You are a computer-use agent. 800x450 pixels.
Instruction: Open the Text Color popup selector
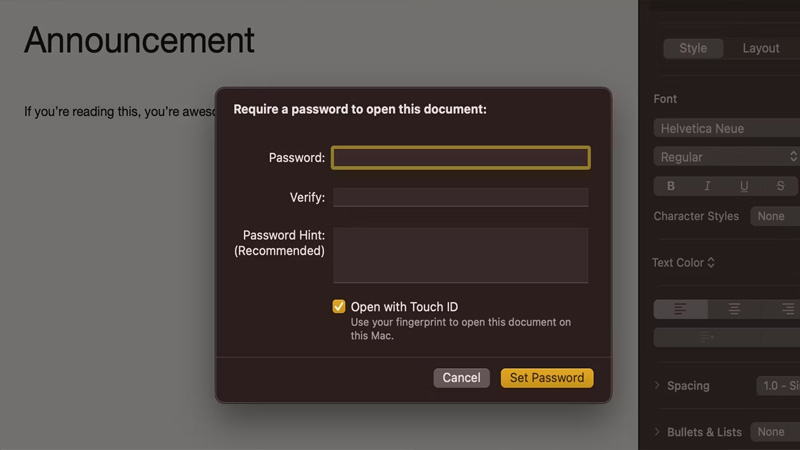coord(683,263)
